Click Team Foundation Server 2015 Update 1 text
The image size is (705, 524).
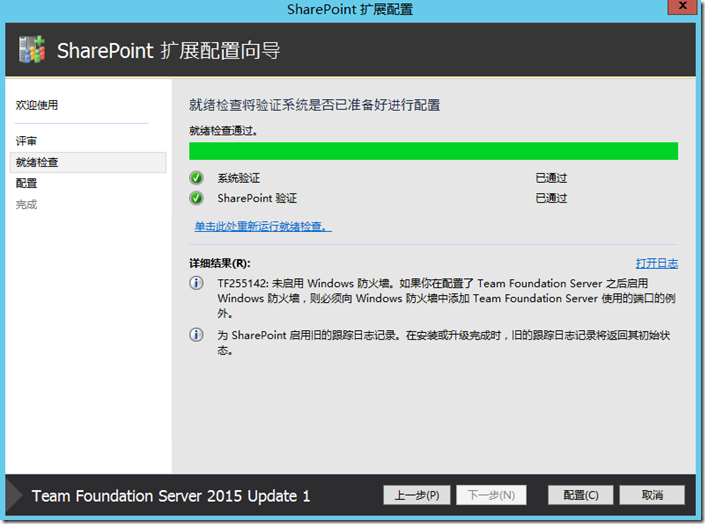click(x=171, y=496)
